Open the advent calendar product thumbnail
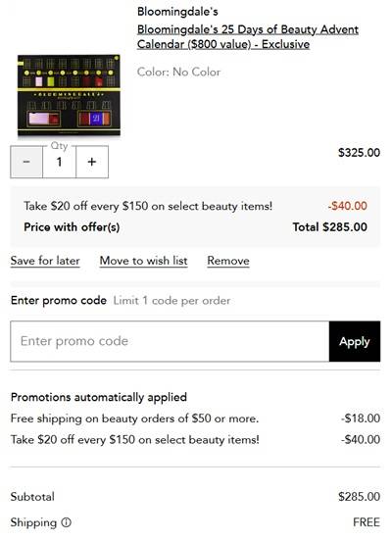 tap(69, 95)
